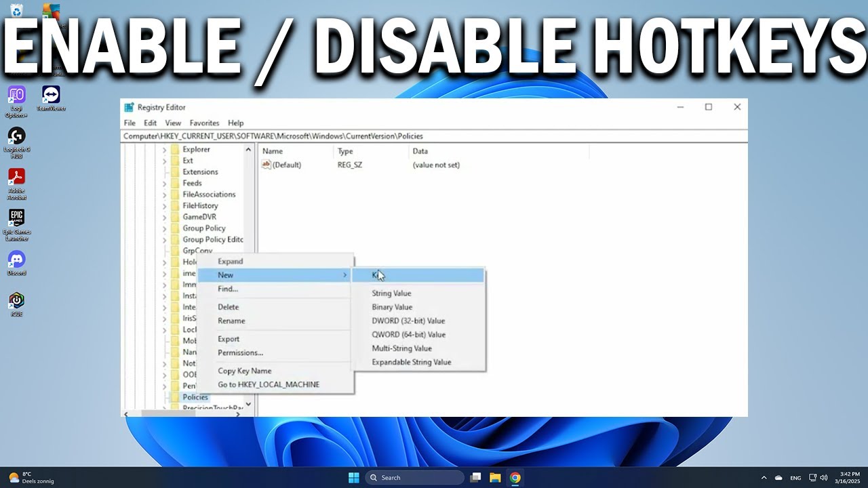Image resolution: width=868 pixels, height=488 pixels.
Task: Choose Delete in the context menu
Action: point(275,307)
